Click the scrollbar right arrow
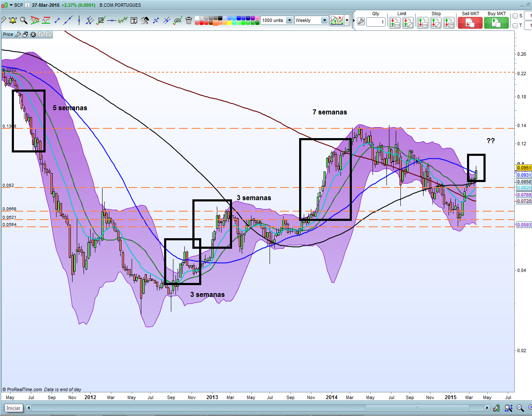The width and height of the screenshot is (532, 416). pos(487,408)
